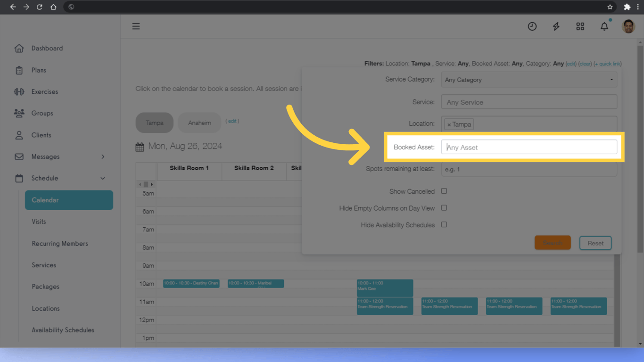Click the Messages envelope icon
644x362 pixels.
pos(19,156)
